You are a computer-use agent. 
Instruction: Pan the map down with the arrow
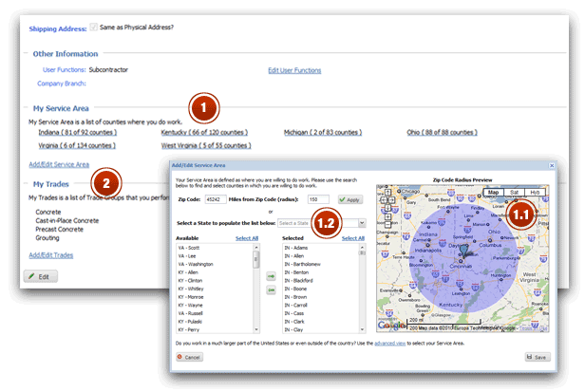387,208
